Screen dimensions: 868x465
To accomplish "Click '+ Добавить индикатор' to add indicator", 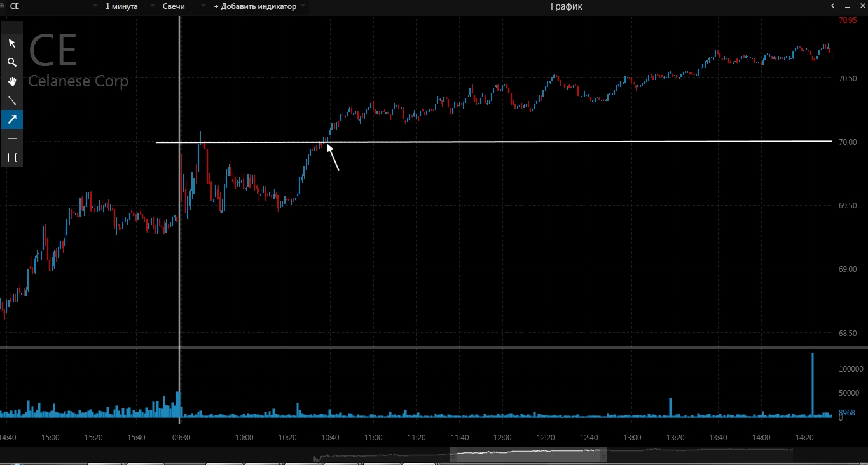I will pyautogui.click(x=255, y=6).
